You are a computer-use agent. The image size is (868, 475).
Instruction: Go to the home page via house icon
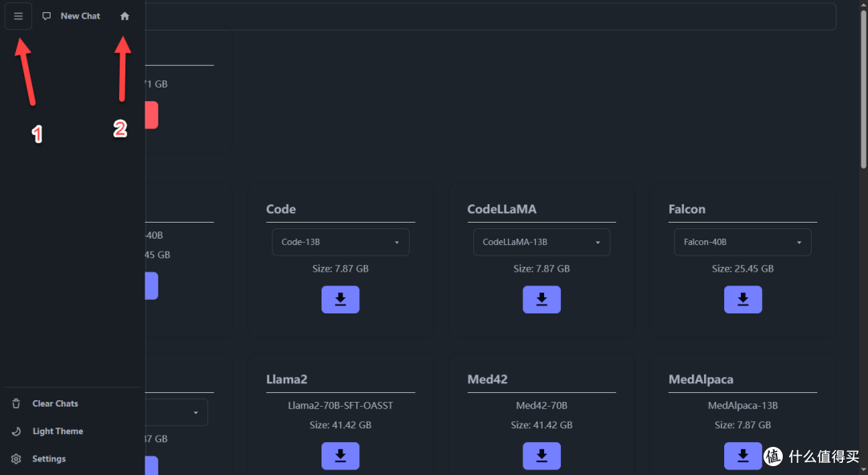(x=125, y=16)
